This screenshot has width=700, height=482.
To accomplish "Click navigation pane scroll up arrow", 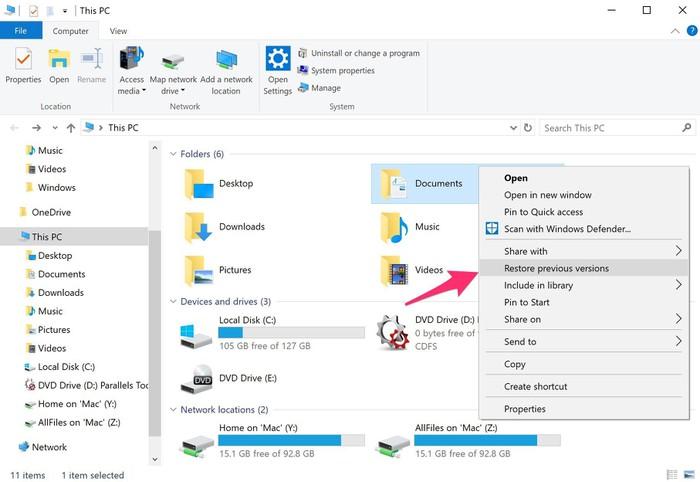I will [155, 148].
